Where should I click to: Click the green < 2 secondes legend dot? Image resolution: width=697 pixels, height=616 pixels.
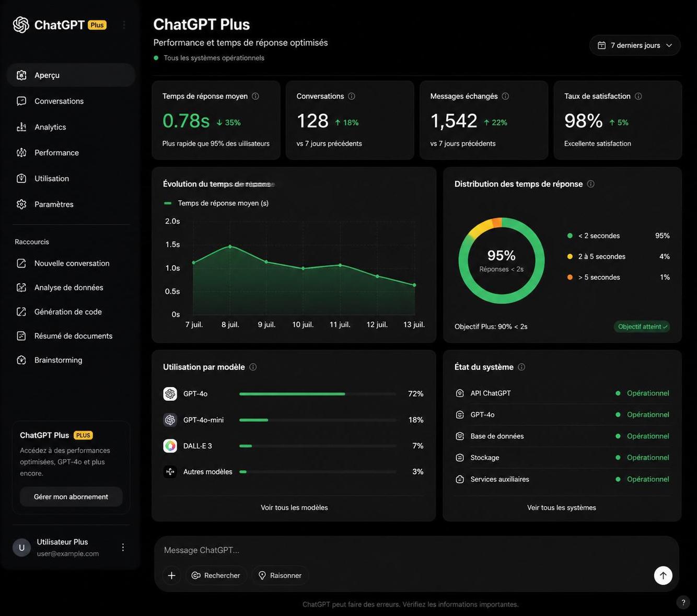tap(570, 236)
